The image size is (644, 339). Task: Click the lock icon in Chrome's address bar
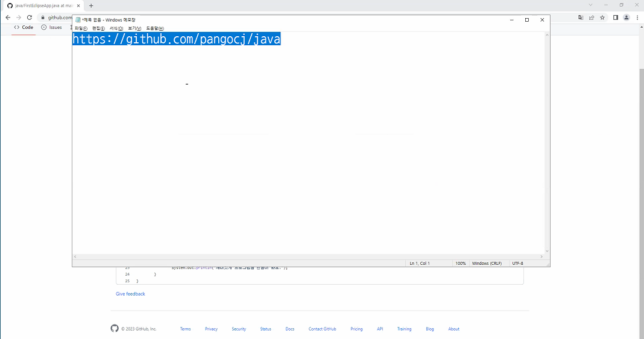43,17
